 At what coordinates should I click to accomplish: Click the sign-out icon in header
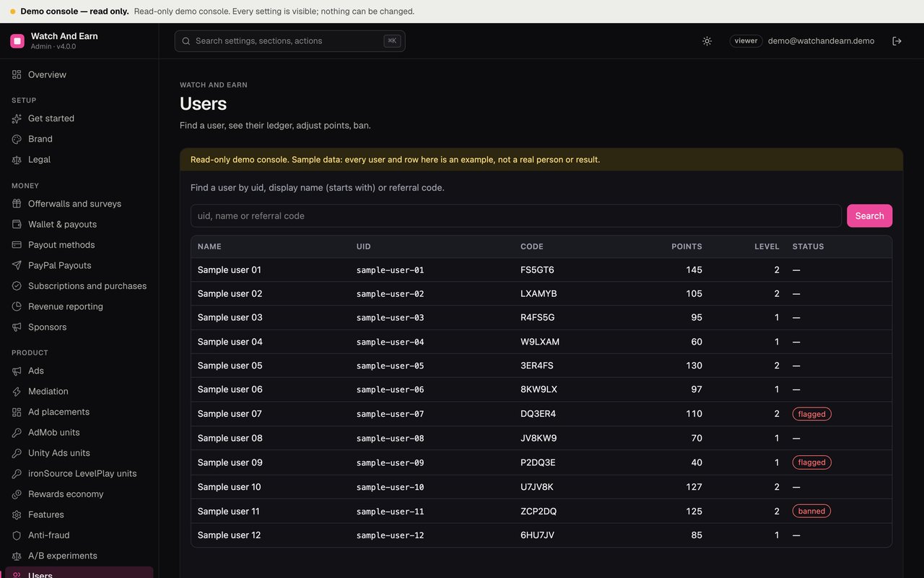[x=897, y=41]
